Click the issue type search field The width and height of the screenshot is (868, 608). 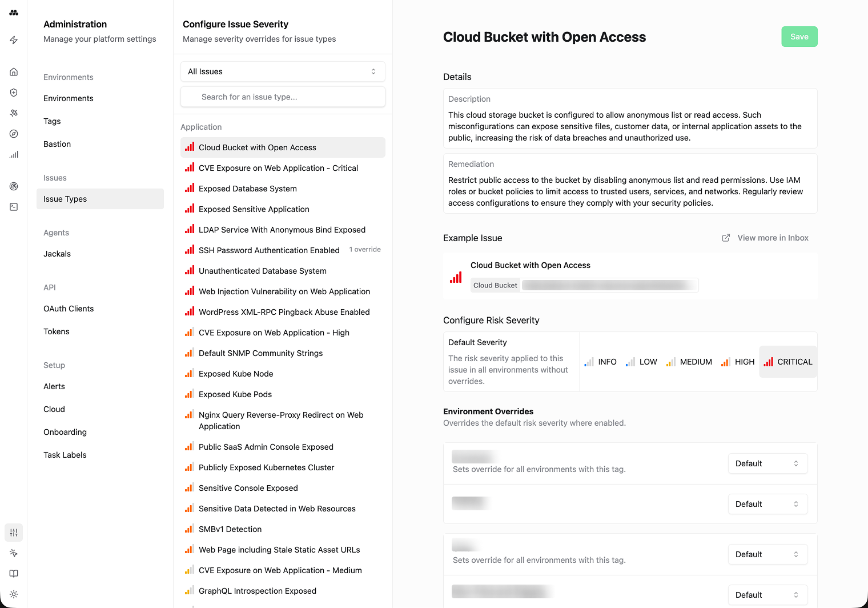283,97
